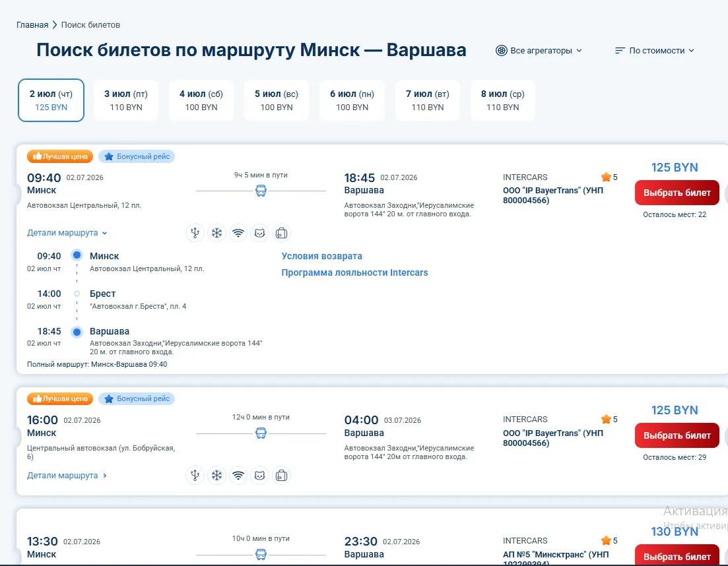This screenshot has width=728, height=566.
Task: Click Wi-Fi icon in 16:00 trip
Action: click(238, 476)
